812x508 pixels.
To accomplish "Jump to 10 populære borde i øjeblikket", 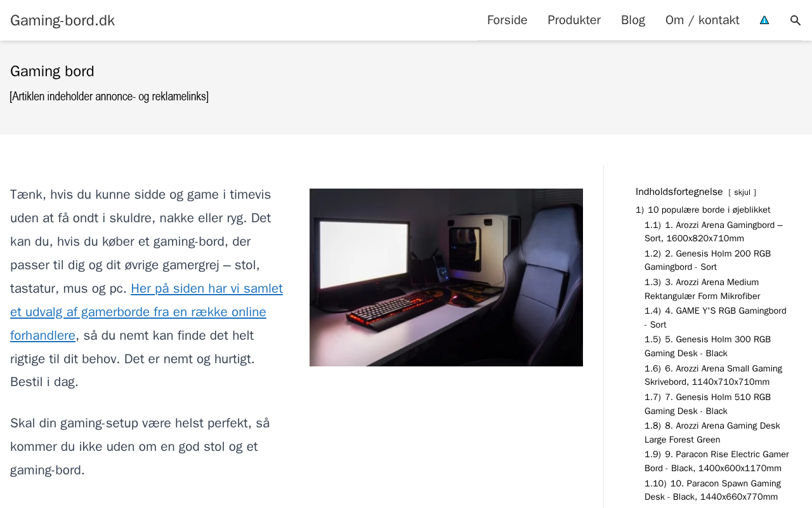I will point(703,210).
